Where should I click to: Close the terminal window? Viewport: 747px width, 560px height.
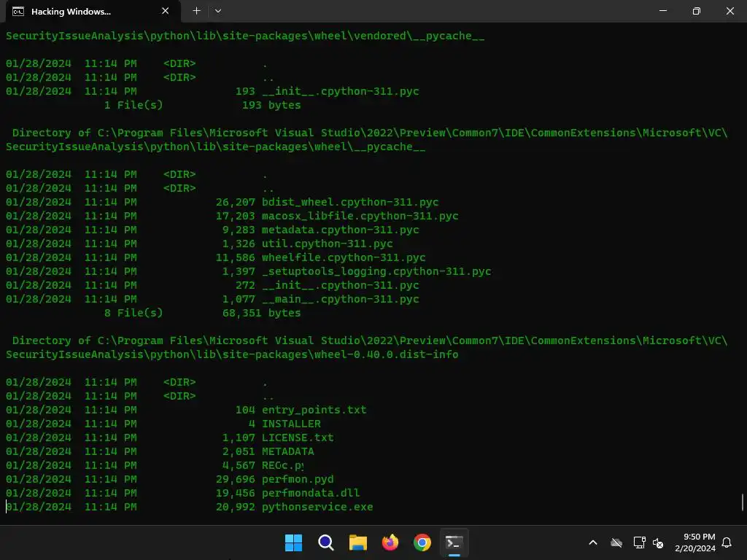coord(729,11)
